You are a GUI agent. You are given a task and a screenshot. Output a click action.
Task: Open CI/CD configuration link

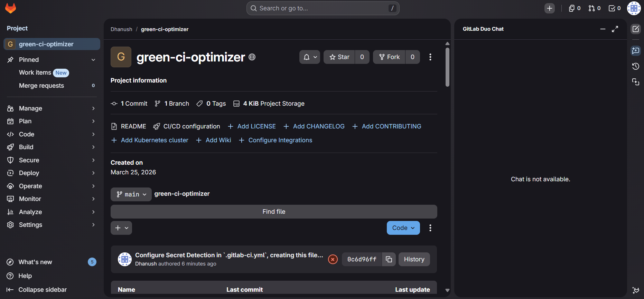[187, 126]
